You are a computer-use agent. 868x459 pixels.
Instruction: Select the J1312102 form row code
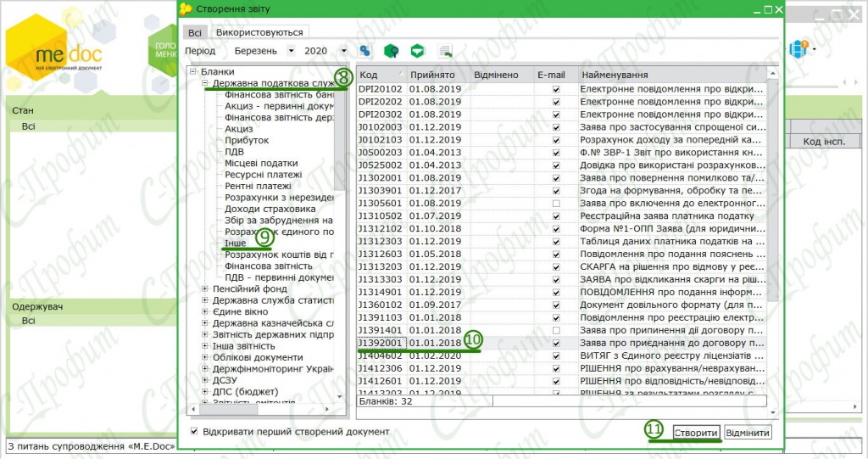point(382,228)
